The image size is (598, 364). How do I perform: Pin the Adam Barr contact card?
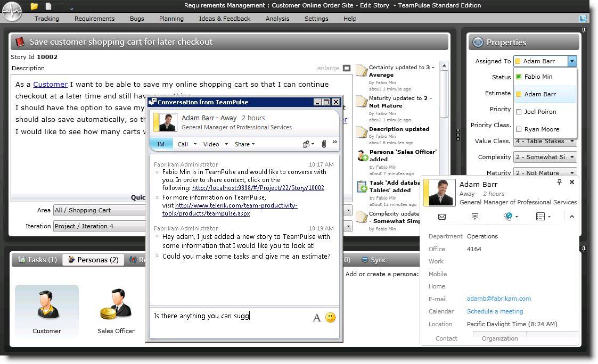point(559,182)
